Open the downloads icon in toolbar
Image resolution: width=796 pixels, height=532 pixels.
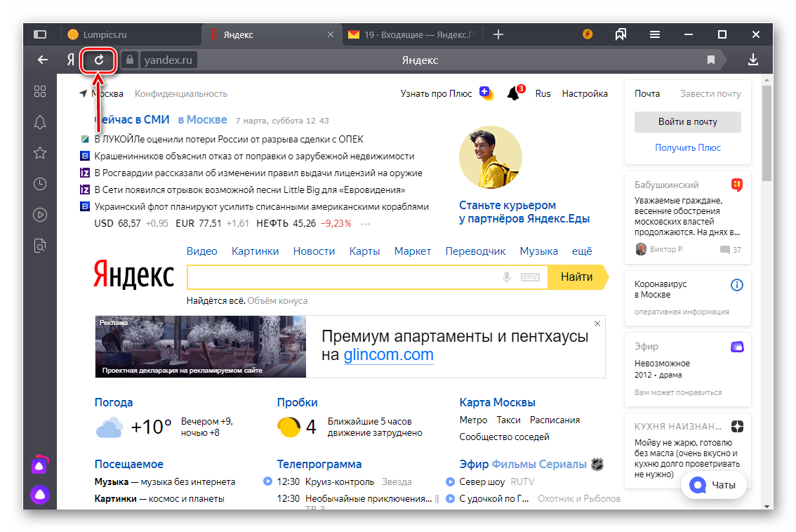pos(753,60)
